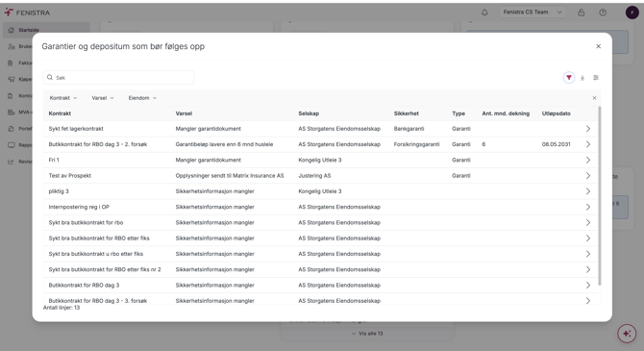Expand the Kontrakt filter dropdown

pyautogui.click(x=63, y=98)
